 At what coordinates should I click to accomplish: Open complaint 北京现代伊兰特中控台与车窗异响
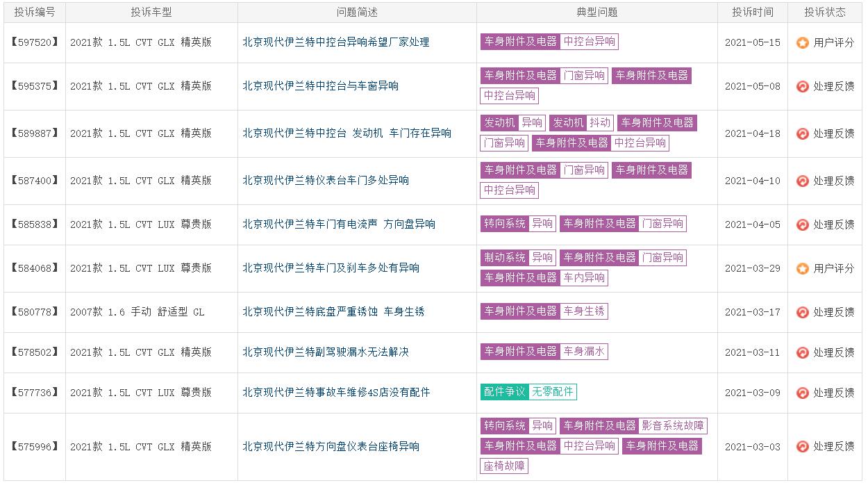pos(321,86)
